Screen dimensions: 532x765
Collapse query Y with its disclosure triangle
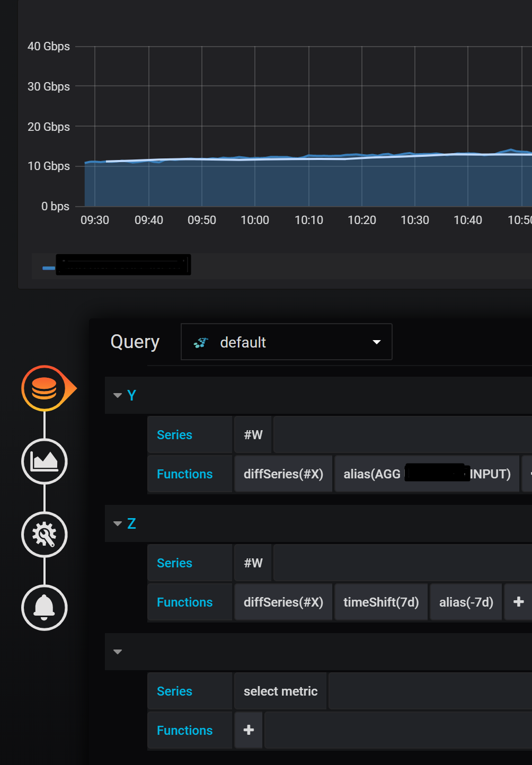[x=117, y=395]
